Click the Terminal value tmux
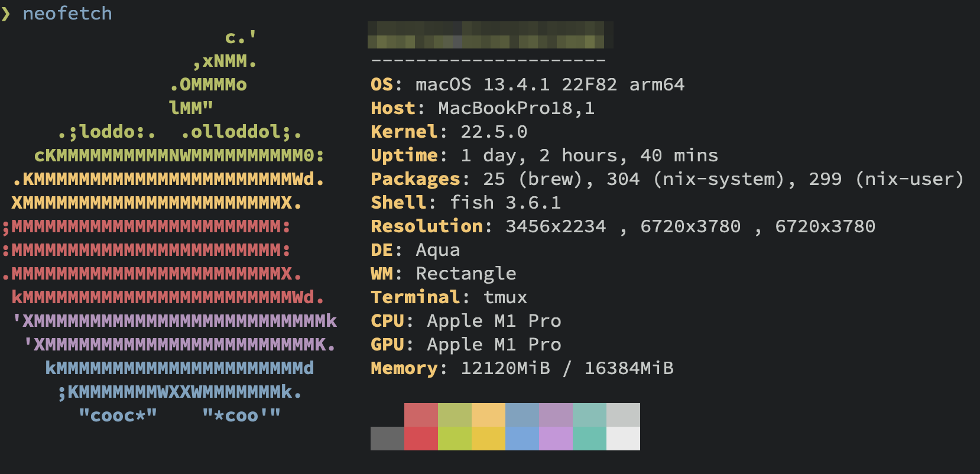 505,297
